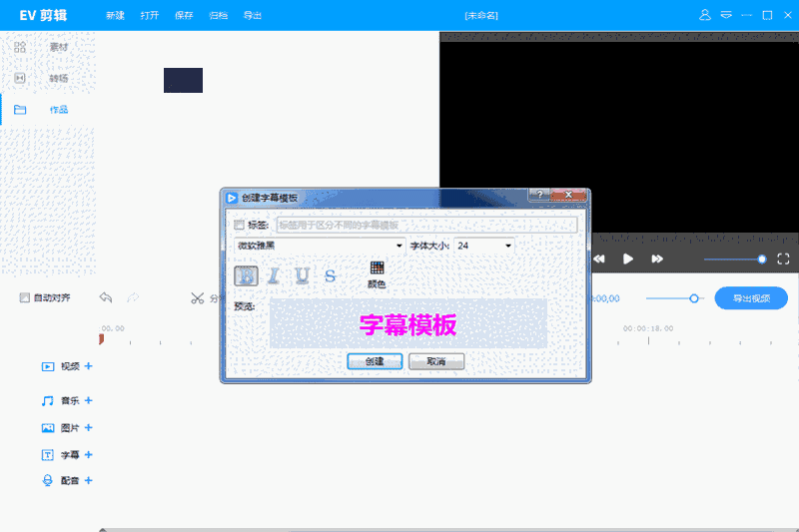
Task: Click the 00:00:18.00 timeline label
Action: point(647,328)
